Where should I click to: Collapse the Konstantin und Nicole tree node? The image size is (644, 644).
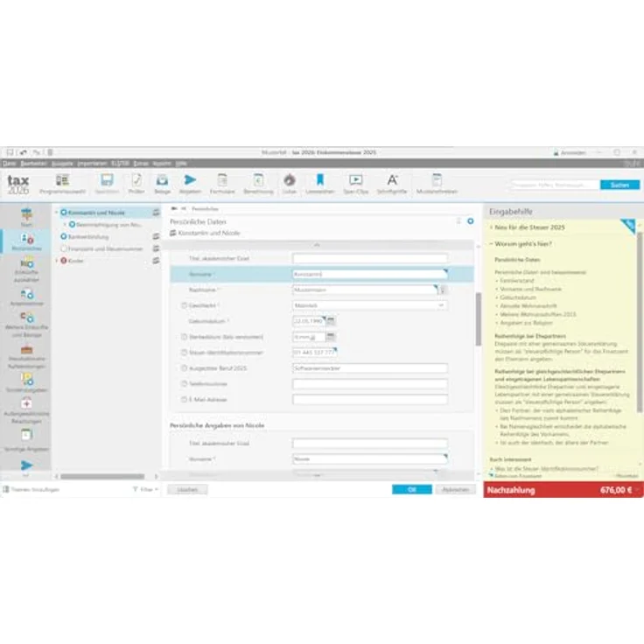pos(57,213)
